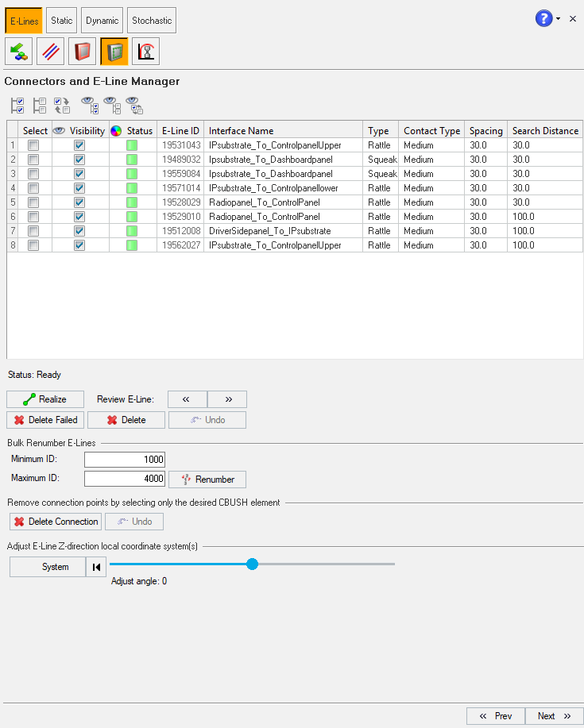Viewport: 584px width, 728px height.
Task: Switch to the Dynamic tab
Action: [102, 21]
